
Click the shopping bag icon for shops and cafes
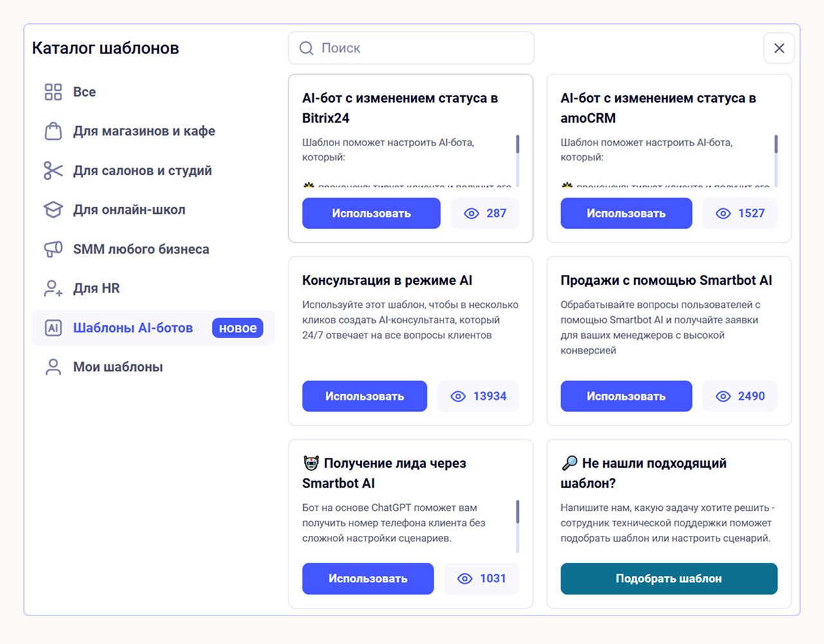(x=53, y=131)
